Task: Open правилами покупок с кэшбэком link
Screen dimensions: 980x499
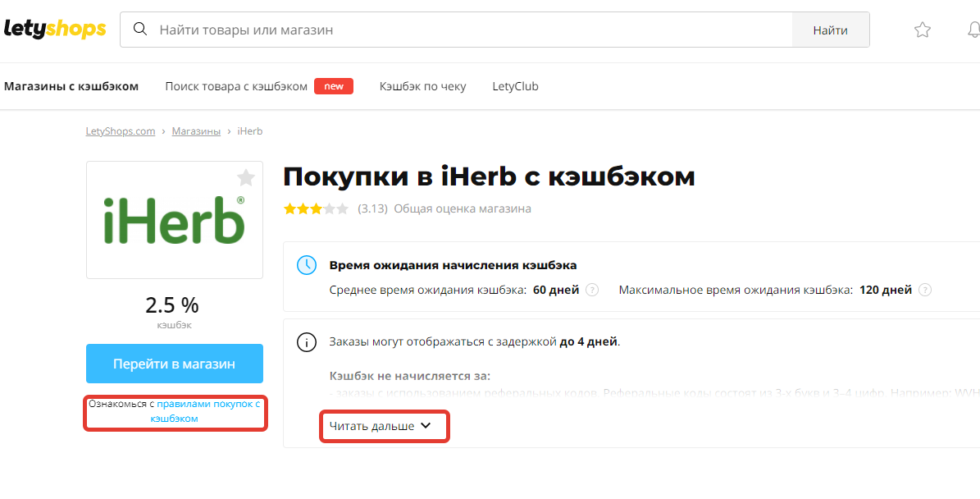Action: coord(207,411)
